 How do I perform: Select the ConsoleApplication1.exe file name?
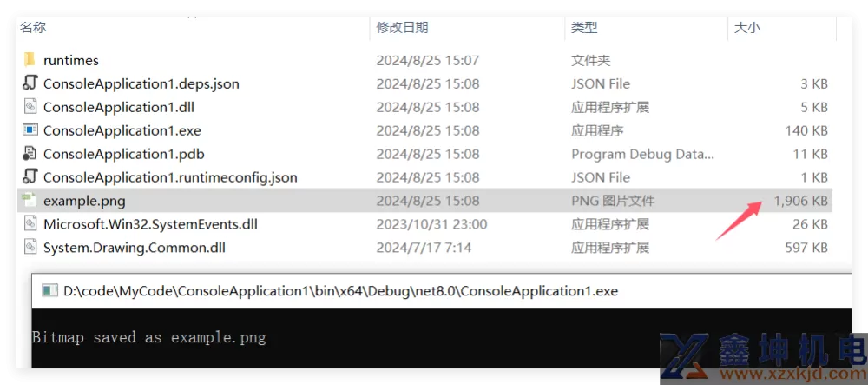(x=122, y=130)
